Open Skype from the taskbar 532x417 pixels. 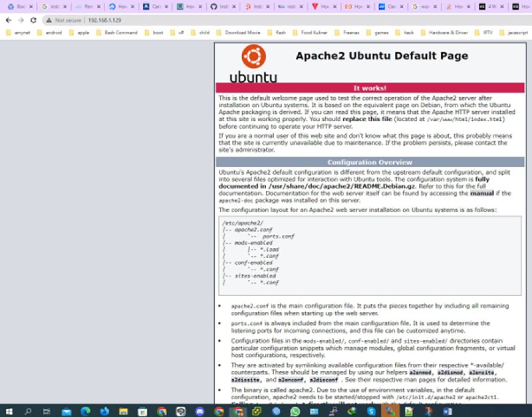pyautogui.click(x=371, y=411)
